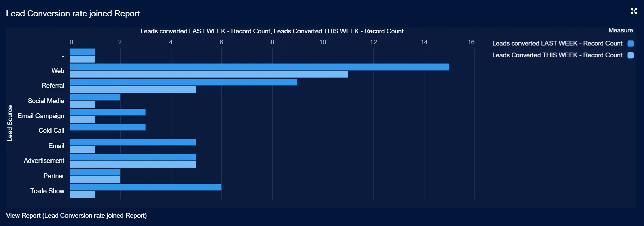Click the Trade Show axis label
644x226 pixels.
[x=47, y=191]
